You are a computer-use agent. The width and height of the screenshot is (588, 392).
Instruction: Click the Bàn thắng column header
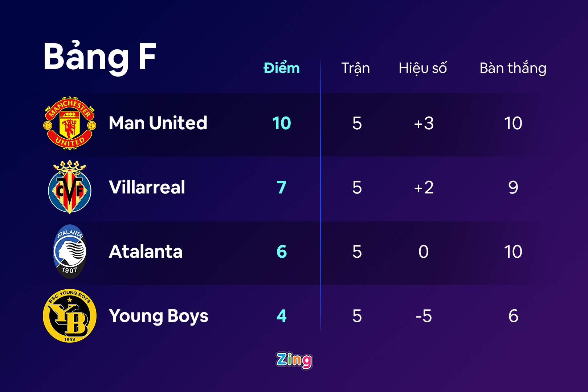point(513,68)
